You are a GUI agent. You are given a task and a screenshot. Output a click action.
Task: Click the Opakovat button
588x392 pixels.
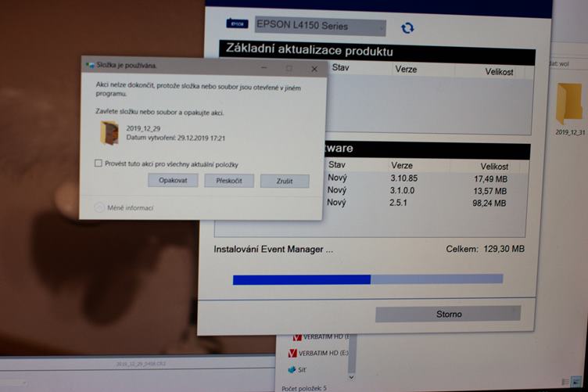[x=173, y=181]
